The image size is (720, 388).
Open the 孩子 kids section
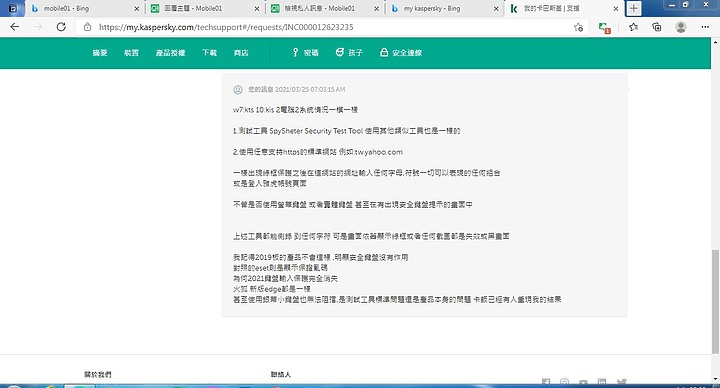[x=349, y=53]
